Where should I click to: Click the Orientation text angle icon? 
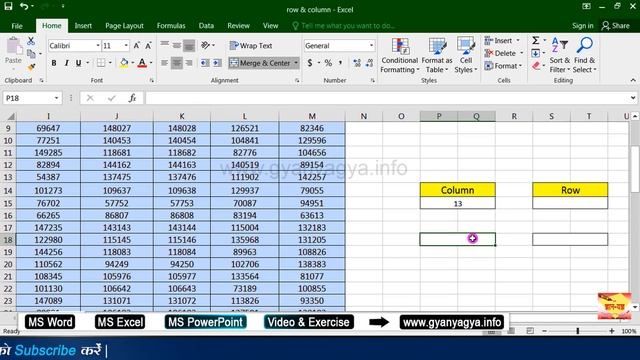click(205, 45)
